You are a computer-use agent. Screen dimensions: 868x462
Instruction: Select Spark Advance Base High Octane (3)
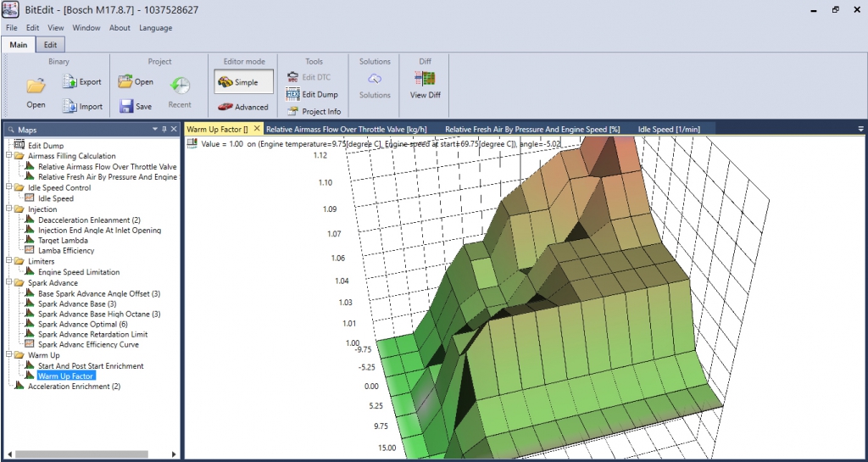[x=99, y=314]
